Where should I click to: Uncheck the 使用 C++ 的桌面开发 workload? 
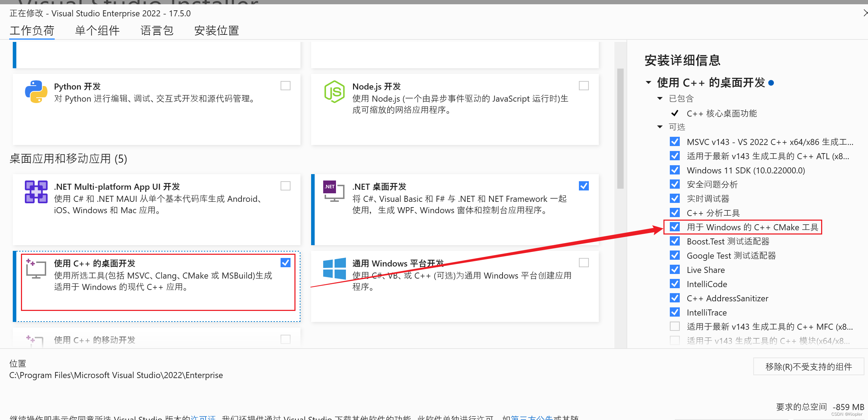point(286,263)
